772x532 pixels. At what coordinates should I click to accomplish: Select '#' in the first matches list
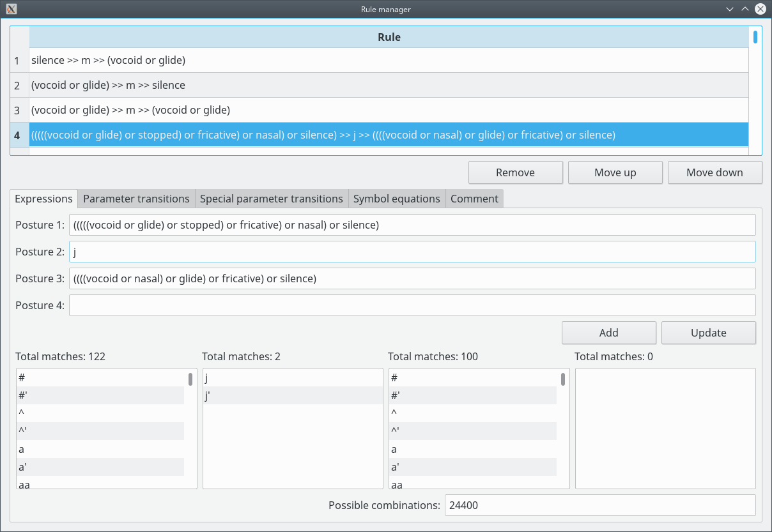(x=100, y=377)
